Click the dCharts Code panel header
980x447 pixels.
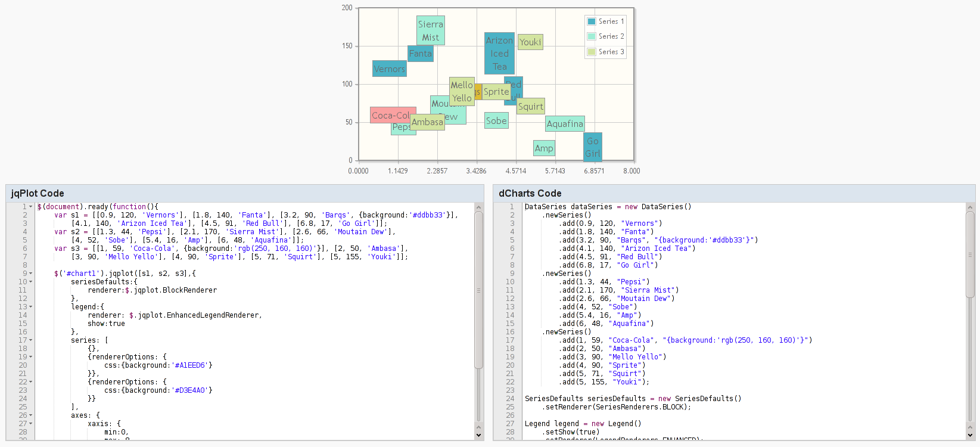(734, 193)
